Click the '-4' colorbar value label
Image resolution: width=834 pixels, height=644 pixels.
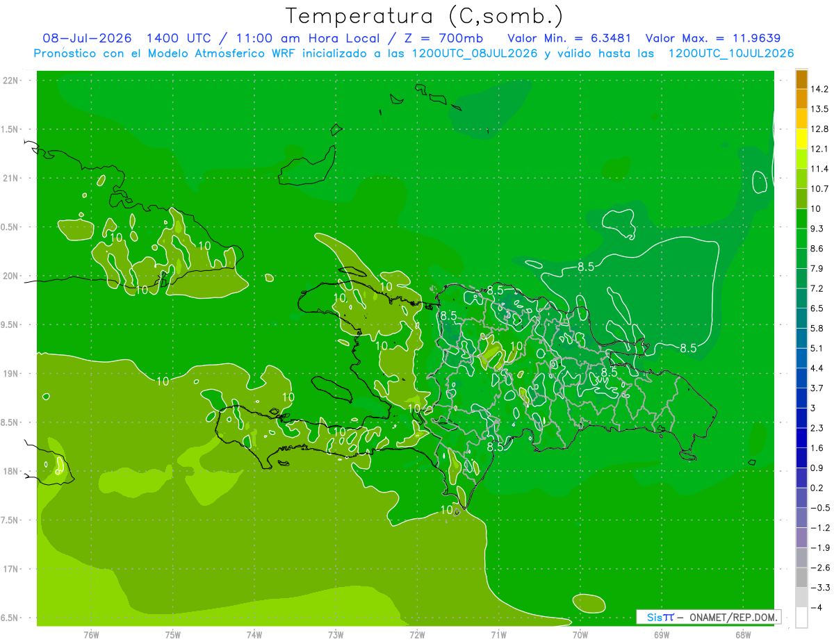pos(816,608)
